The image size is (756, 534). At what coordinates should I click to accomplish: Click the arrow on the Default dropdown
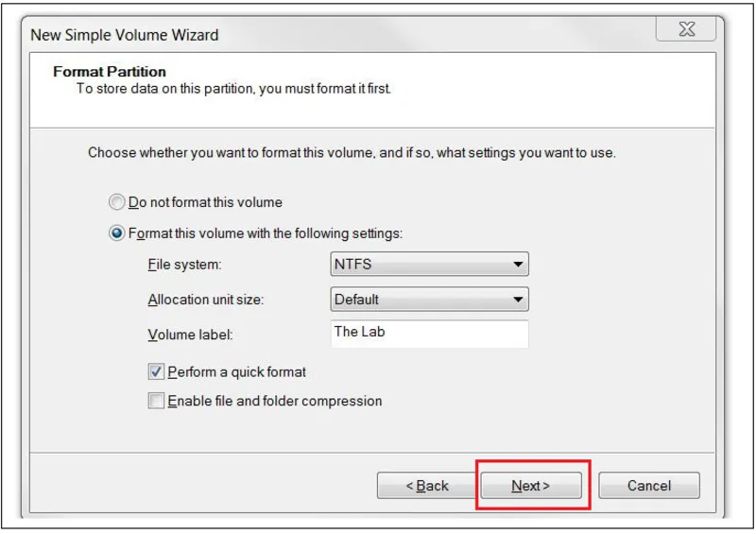coord(518,301)
